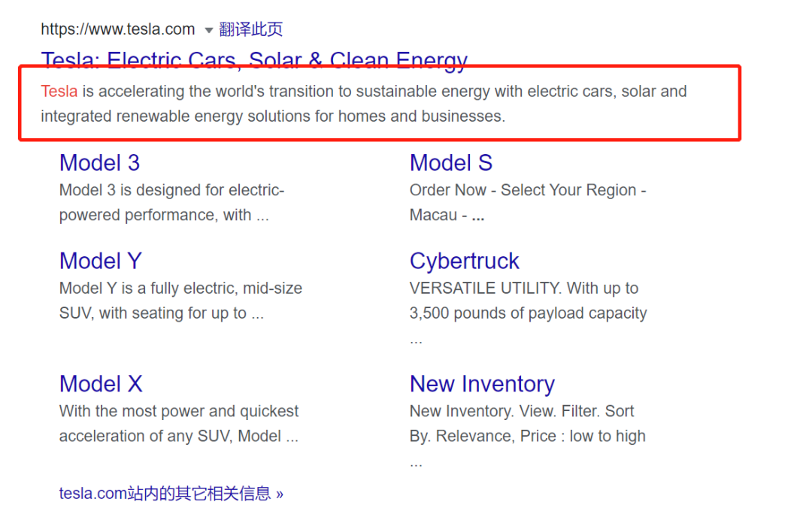Open the Model S sitelink
812x523 pixels.
coord(450,163)
